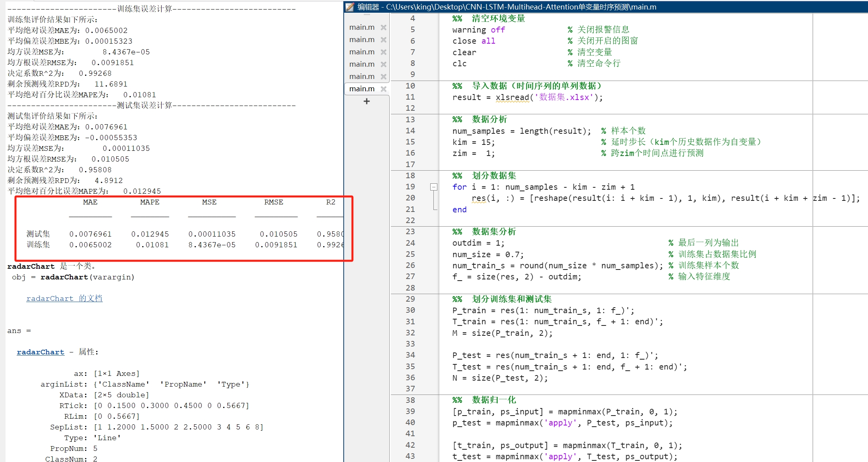868x462 pixels.
Task: Collapse the for loop fold marker at line 19
Action: pos(434,187)
